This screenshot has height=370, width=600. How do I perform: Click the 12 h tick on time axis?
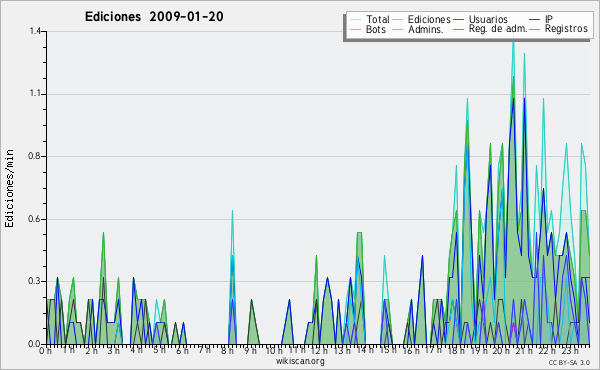click(319, 350)
